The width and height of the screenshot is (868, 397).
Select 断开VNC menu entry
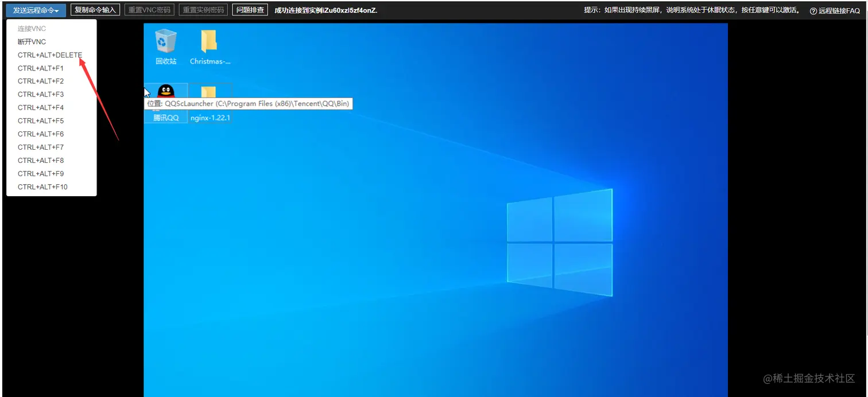32,42
